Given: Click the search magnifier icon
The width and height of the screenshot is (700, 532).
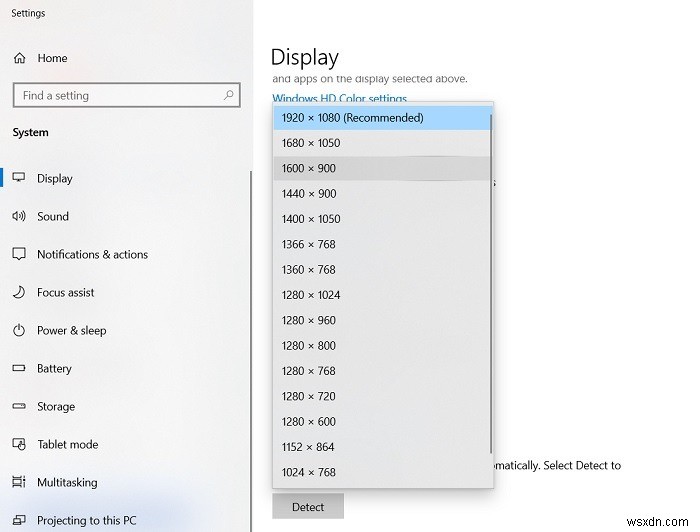Looking at the screenshot, I should coord(229,95).
